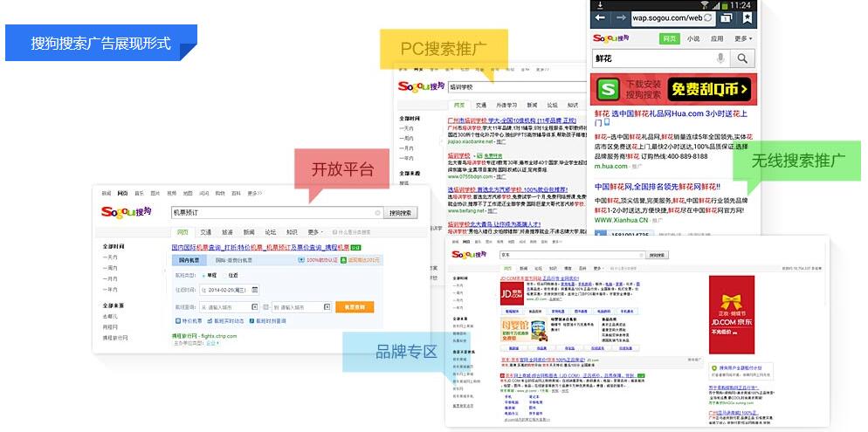The image size is (868, 432).
Task: Open the departure city picker dropdown
Action: click(255, 307)
